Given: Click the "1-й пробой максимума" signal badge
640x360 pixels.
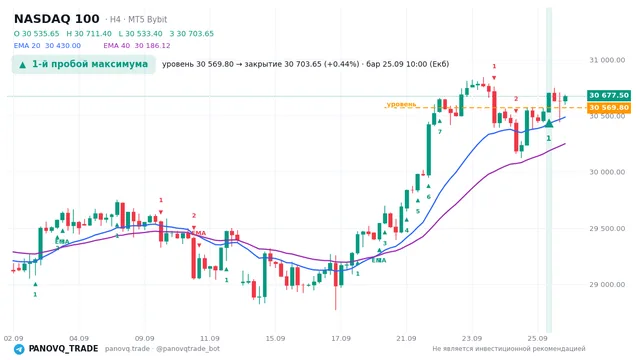Looking at the screenshot, I should 84,64.
